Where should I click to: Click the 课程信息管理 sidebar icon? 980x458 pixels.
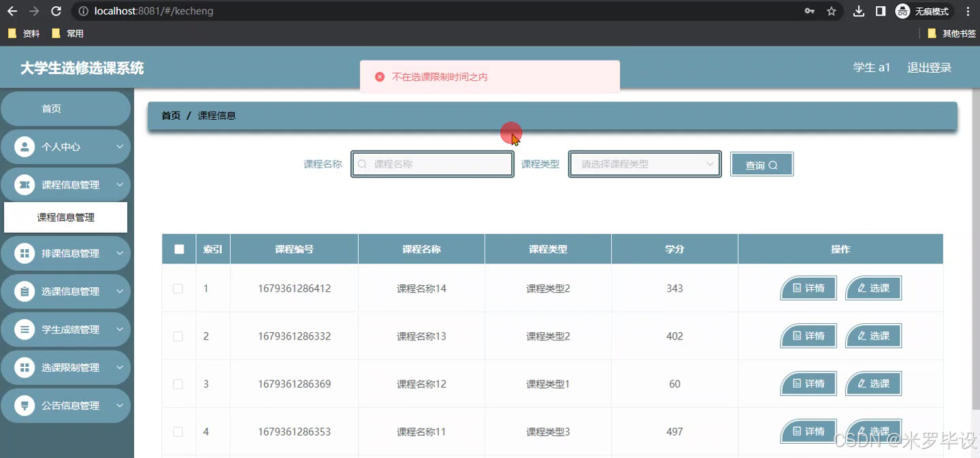pos(24,184)
